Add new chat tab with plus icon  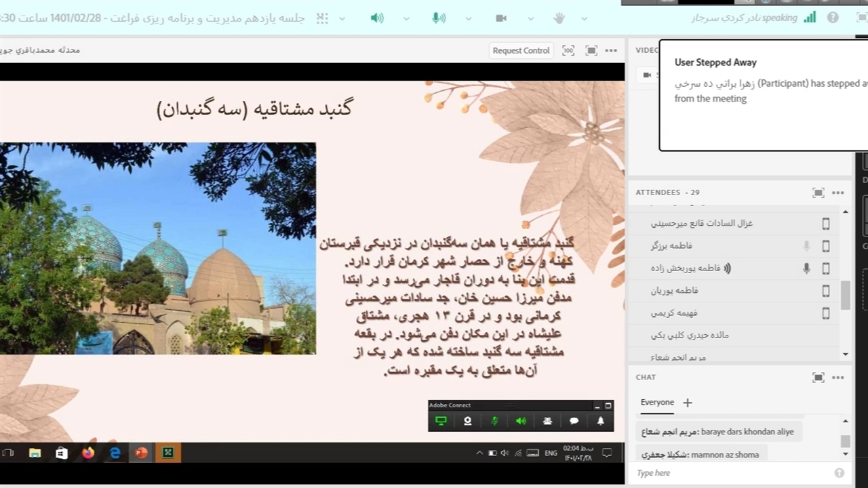[x=687, y=403]
